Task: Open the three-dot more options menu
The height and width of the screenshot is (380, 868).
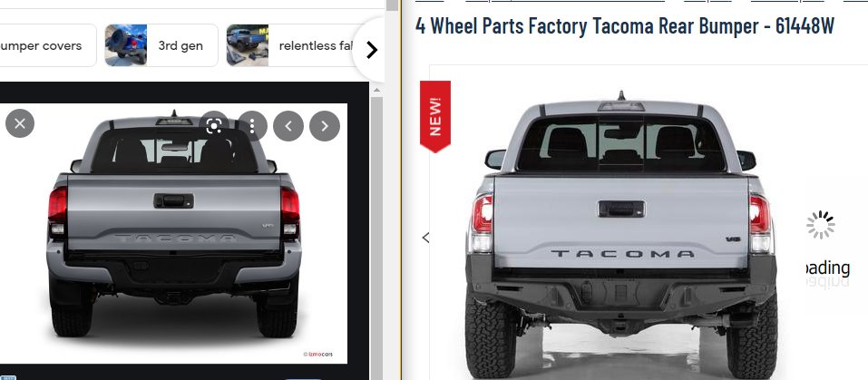Action: coord(252,126)
